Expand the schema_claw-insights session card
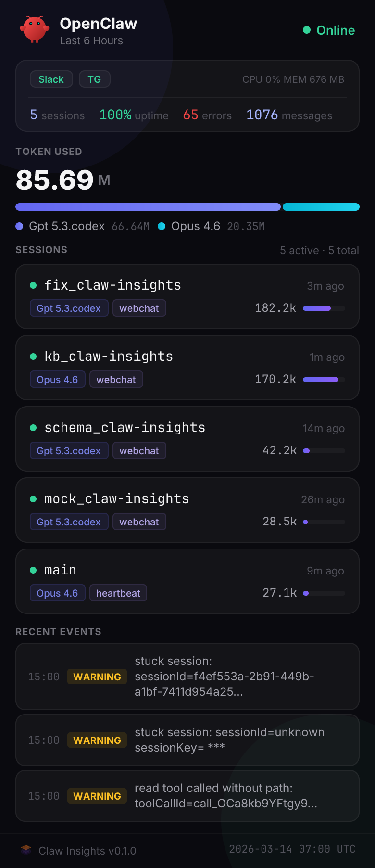 coord(187,438)
